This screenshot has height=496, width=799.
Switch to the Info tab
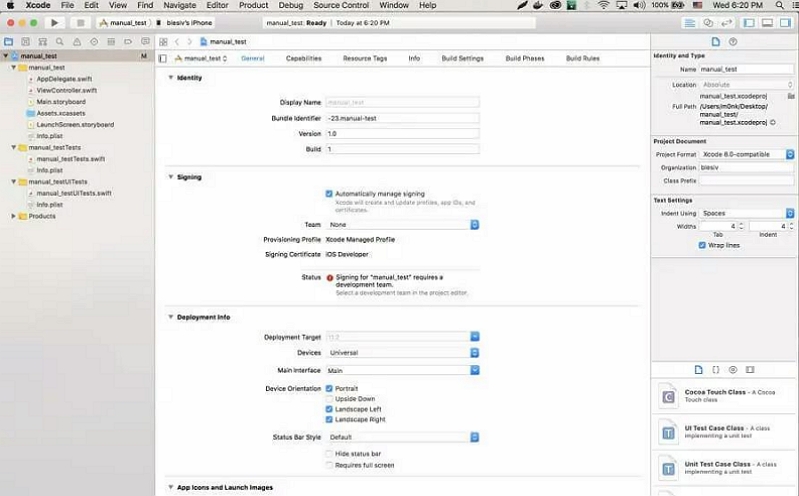[x=414, y=59]
